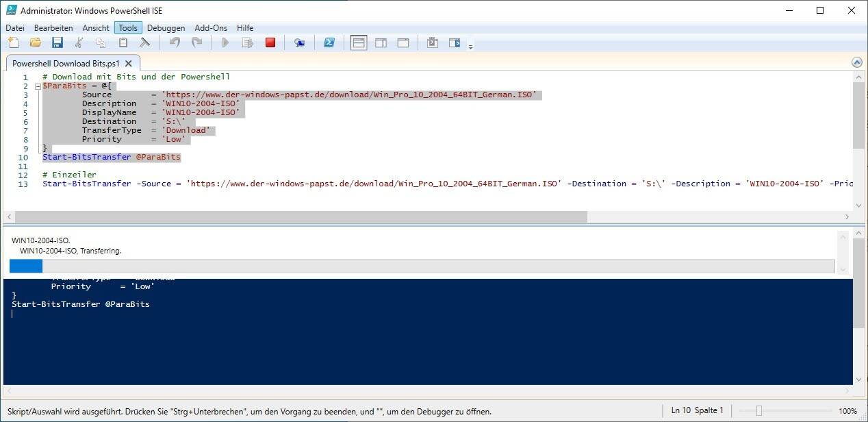Click the script editor horizontal scrollbar
Viewport: 868px width, 422px height.
(300, 216)
